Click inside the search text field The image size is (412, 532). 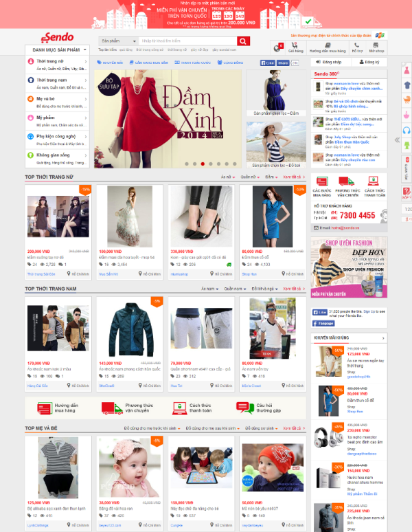(187, 41)
